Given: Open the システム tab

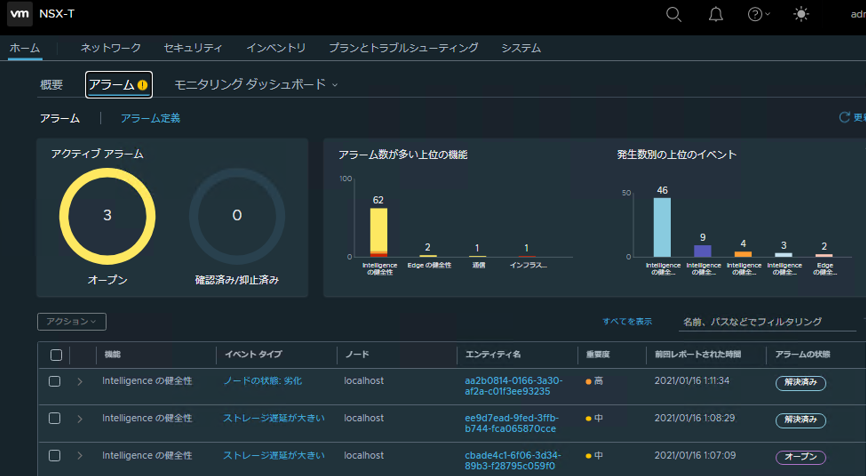Looking at the screenshot, I should click(521, 48).
